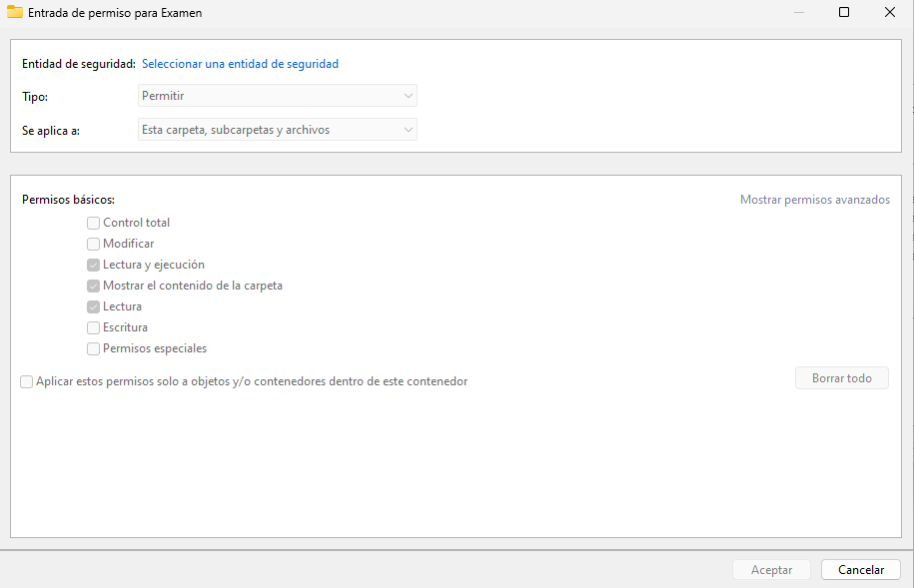Image resolution: width=914 pixels, height=588 pixels.
Task: Click the chevron arrow of Tipo dropdown
Action: pos(408,96)
